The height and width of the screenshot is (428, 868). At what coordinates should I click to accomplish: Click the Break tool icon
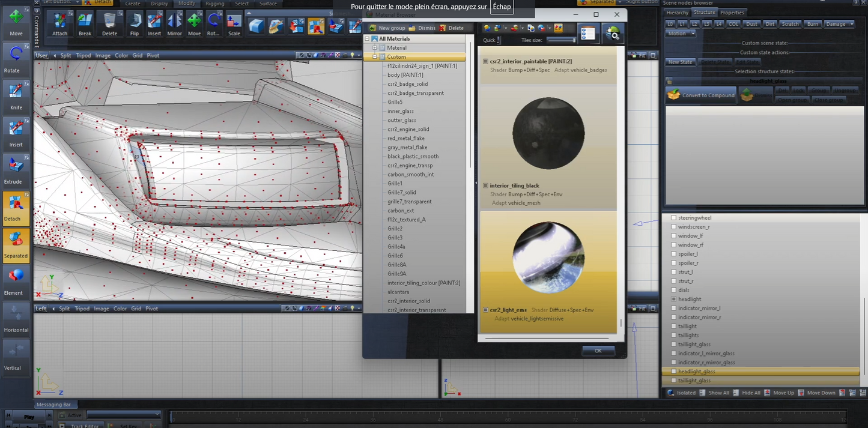85,22
